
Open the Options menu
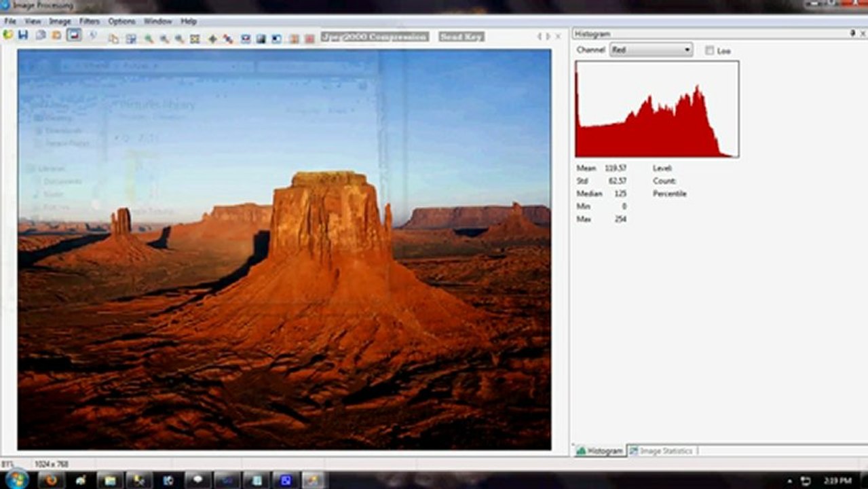(x=121, y=21)
